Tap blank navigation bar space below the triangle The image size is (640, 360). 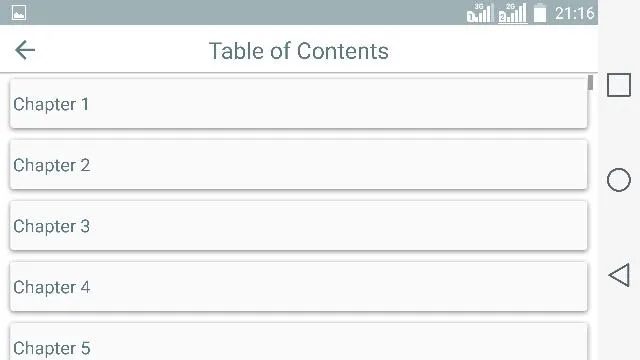coord(619,324)
